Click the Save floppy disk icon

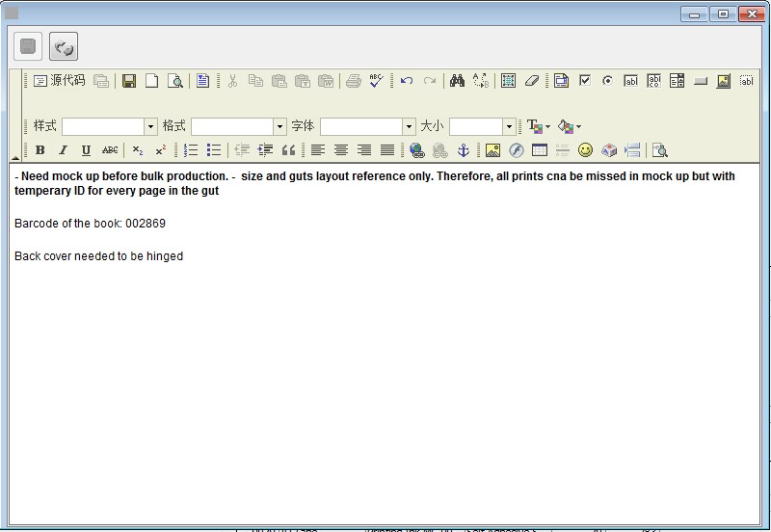(x=129, y=81)
